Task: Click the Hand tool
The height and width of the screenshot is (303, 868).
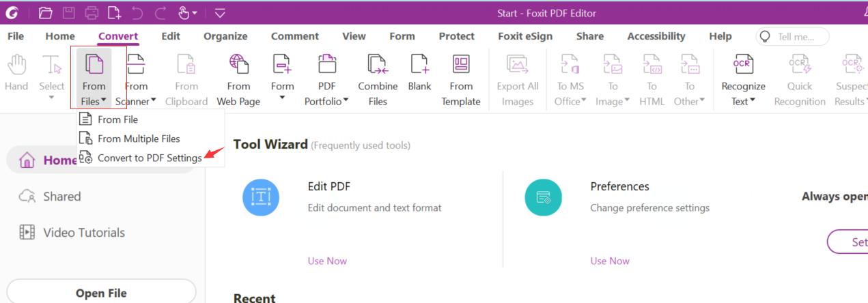Action: click(x=16, y=74)
